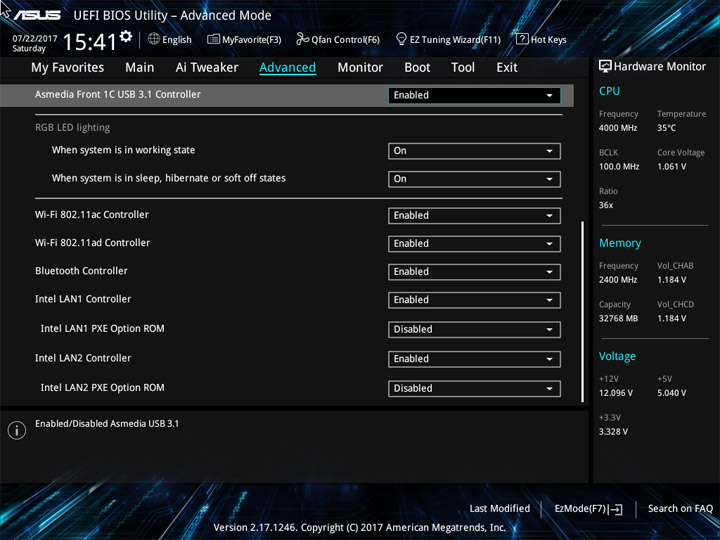Open clock settings gear icon
This screenshot has height=540, width=720.
126,36
